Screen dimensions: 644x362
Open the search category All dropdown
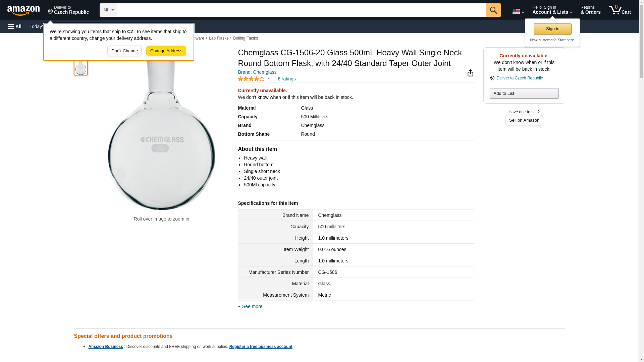tap(108, 10)
